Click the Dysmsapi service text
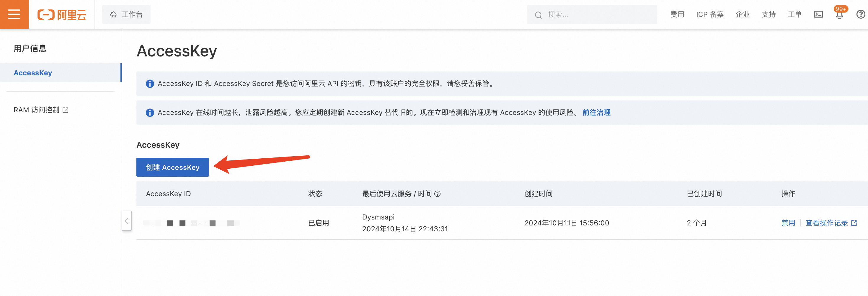The height and width of the screenshot is (296, 868). coord(378,217)
